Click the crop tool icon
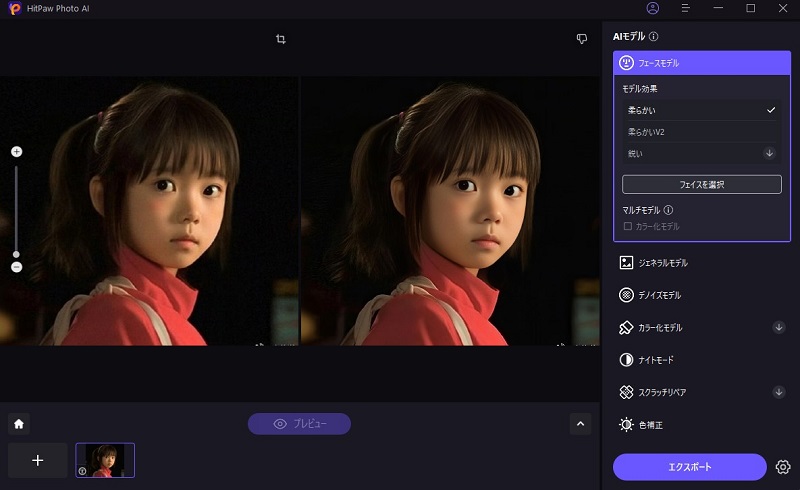The width and height of the screenshot is (800, 490). tap(281, 39)
